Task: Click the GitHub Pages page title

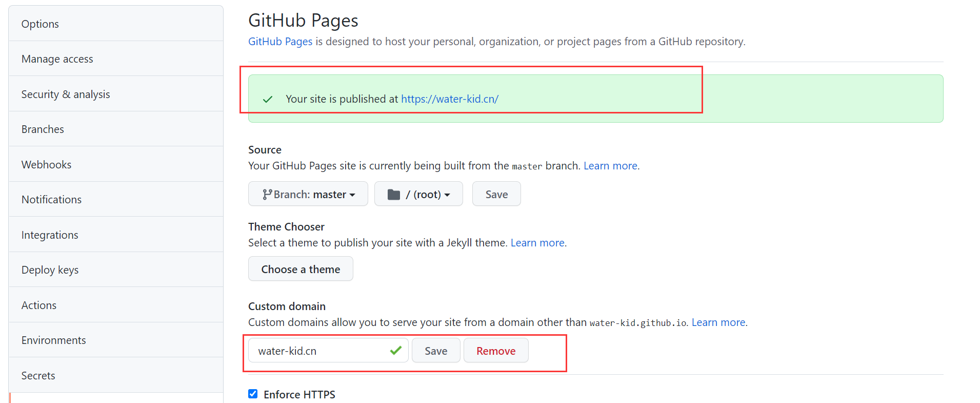Action: coord(303,21)
